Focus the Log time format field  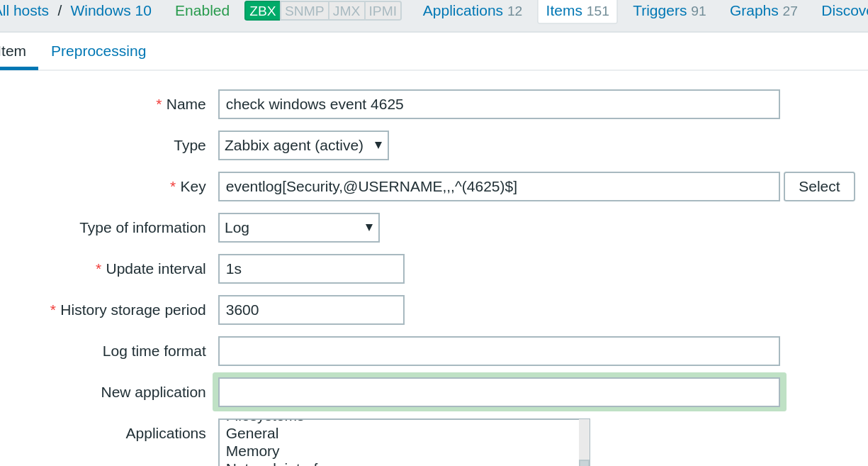498,351
